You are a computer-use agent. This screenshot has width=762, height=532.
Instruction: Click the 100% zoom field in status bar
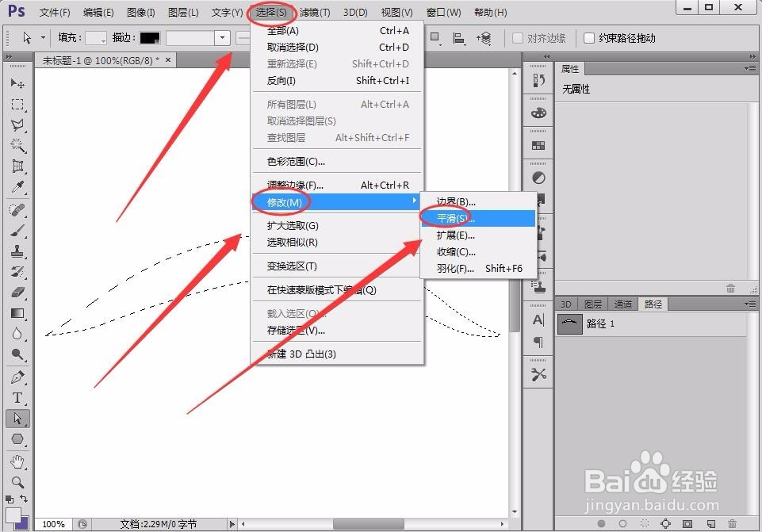[53, 524]
